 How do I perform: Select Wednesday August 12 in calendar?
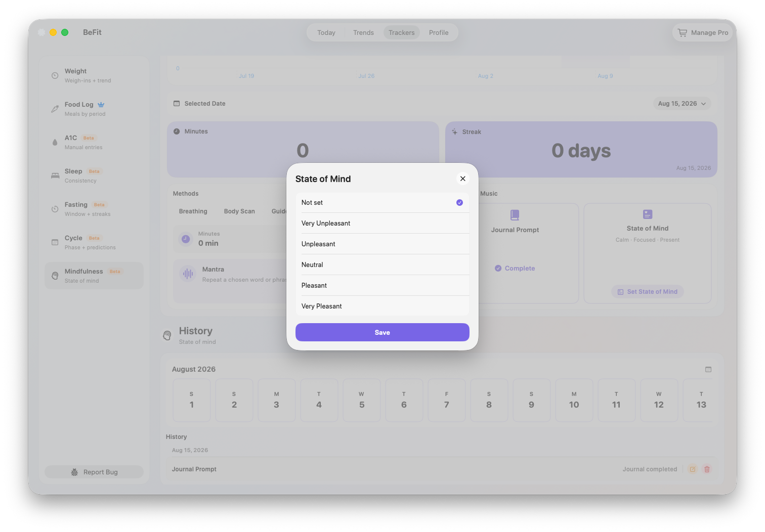coord(659,401)
